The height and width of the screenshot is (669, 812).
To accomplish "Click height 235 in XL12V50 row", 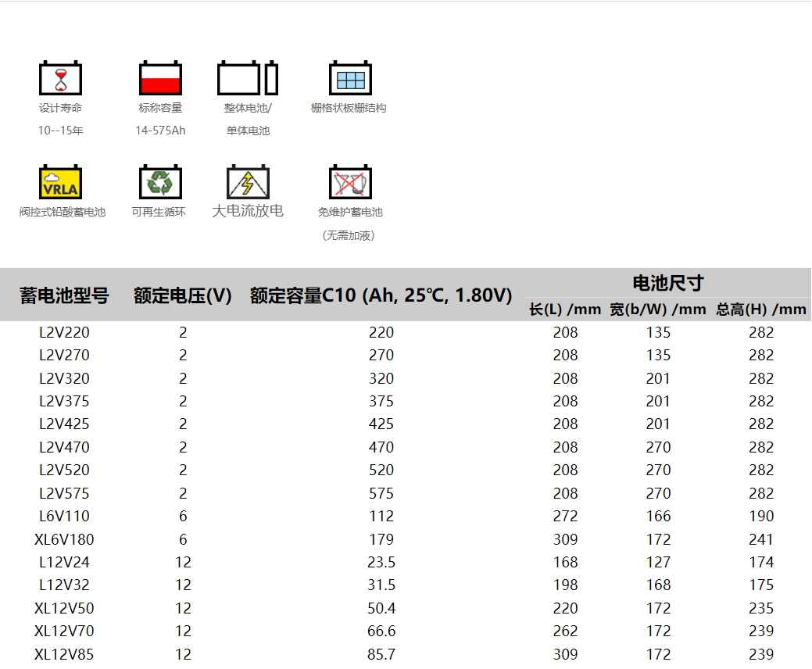I will click(760, 608).
